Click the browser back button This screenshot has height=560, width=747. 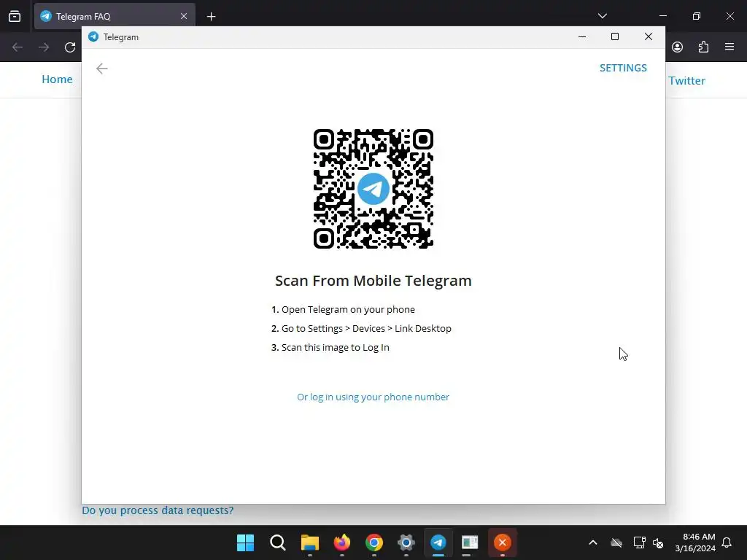18,47
